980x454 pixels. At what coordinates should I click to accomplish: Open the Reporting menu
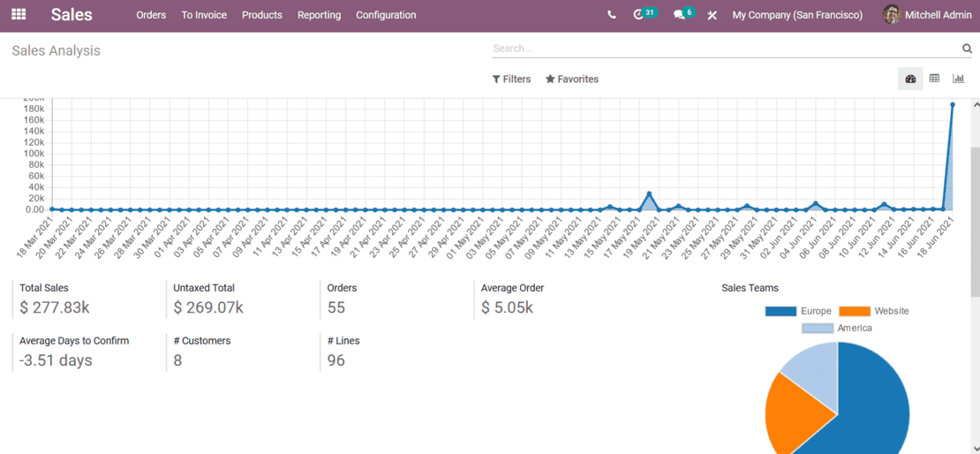(x=319, y=15)
